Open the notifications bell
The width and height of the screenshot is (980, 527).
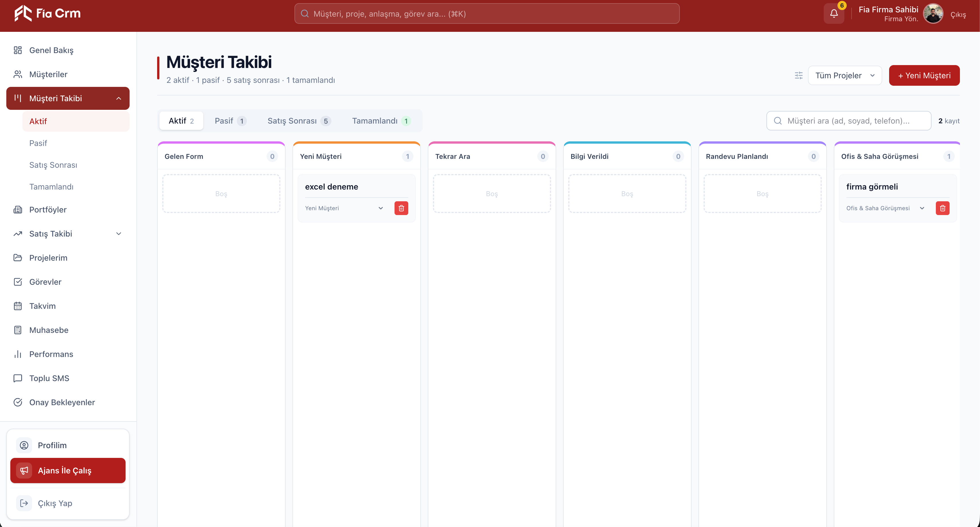[x=833, y=14]
